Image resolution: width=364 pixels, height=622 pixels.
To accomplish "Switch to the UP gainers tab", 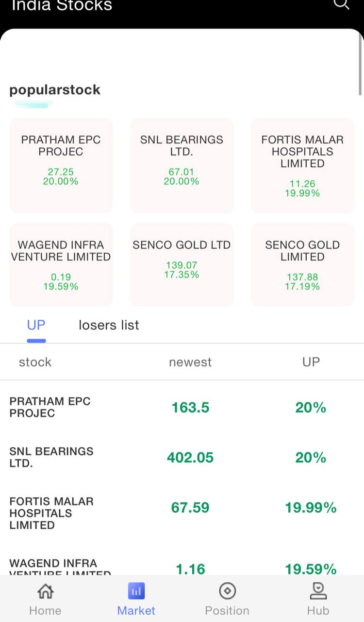I will click(36, 325).
